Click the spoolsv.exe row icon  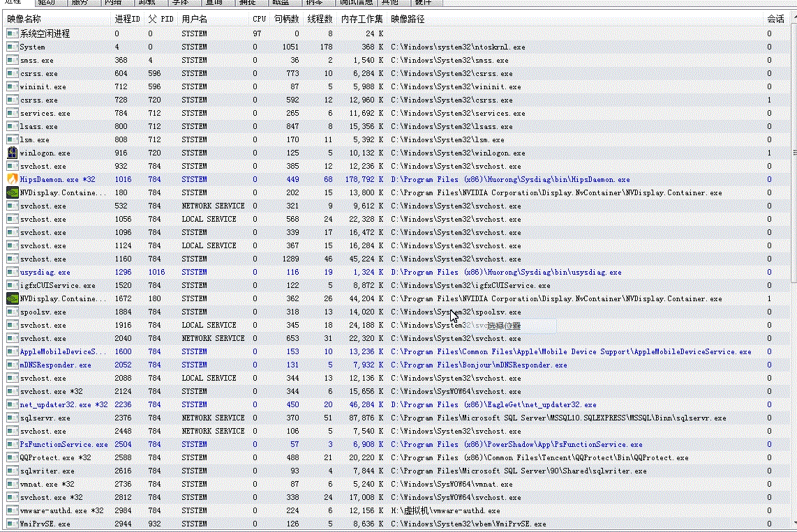pyautogui.click(x=12, y=312)
